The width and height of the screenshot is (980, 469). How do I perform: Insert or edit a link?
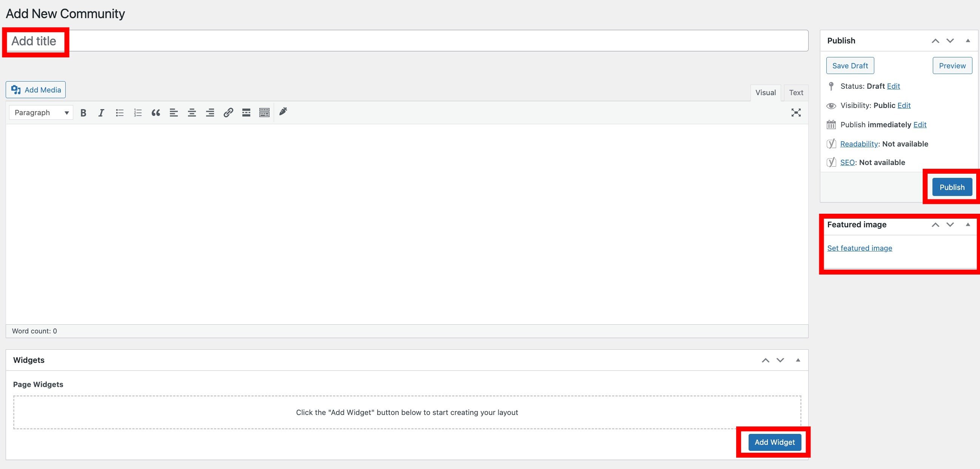(x=228, y=113)
